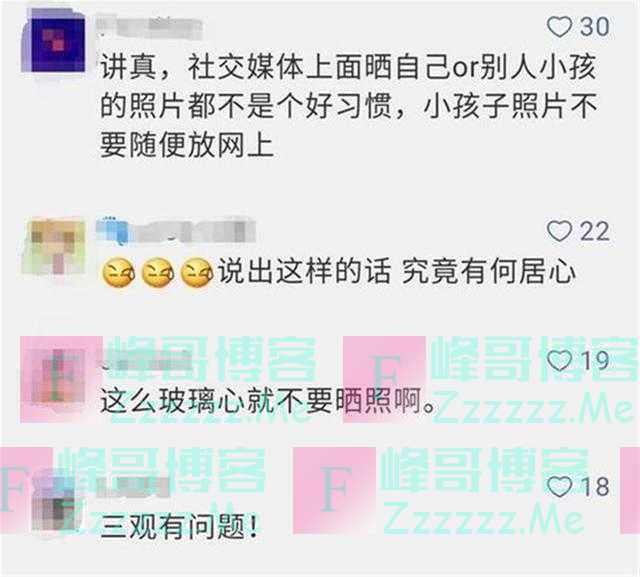Tap the second commenter's blurred username
The width and height of the screenshot is (640, 577).
pos(176,231)
